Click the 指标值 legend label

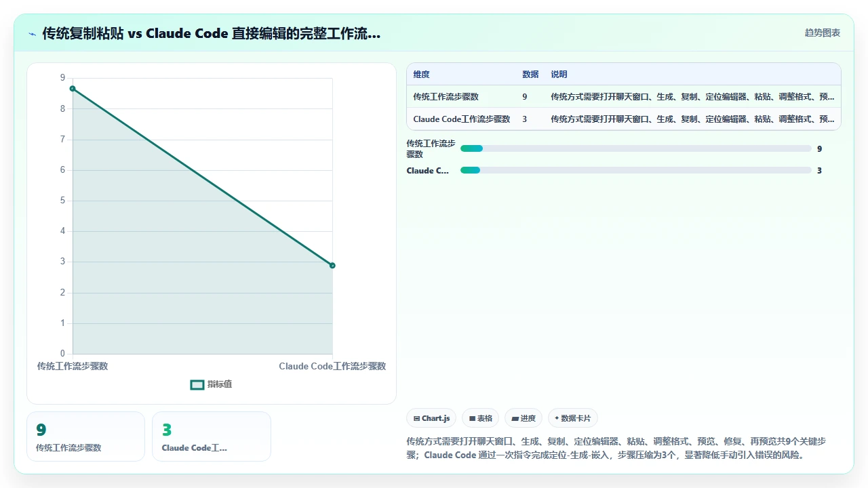pyautogui.click(x=220, y=384)
